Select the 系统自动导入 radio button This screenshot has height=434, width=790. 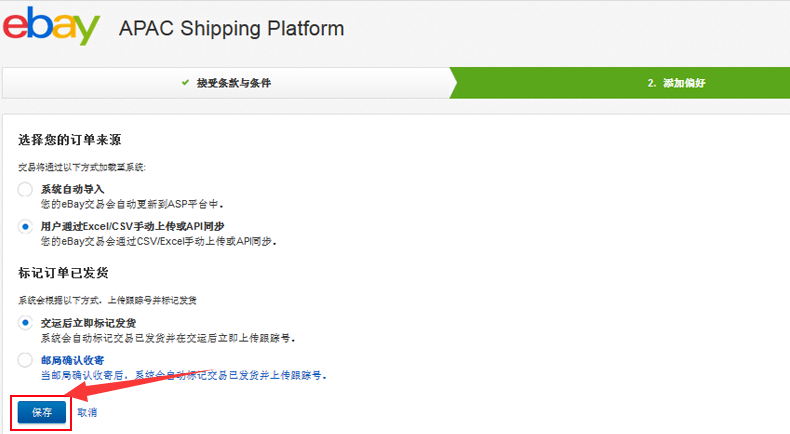[x=25, y=189]
